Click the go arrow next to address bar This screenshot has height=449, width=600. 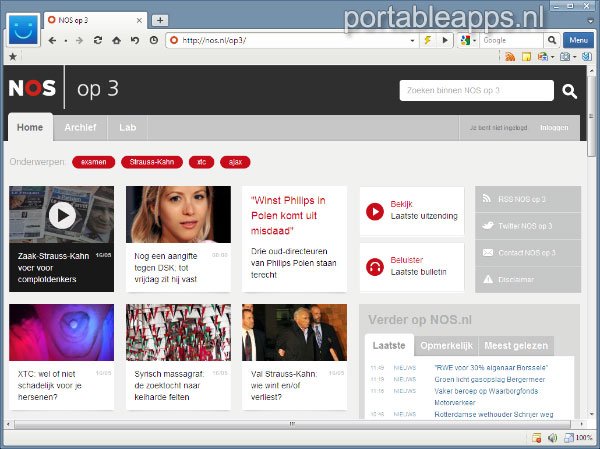(445, 40)
